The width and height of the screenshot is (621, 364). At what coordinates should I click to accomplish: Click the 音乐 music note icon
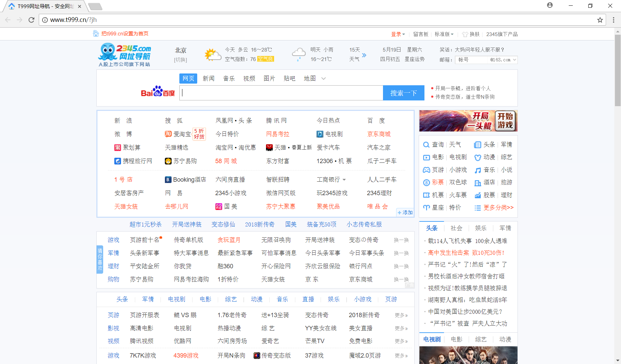478,170
